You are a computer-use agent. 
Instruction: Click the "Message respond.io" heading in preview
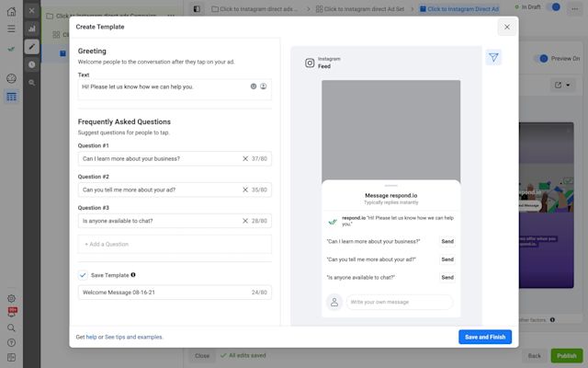[390, 195]
